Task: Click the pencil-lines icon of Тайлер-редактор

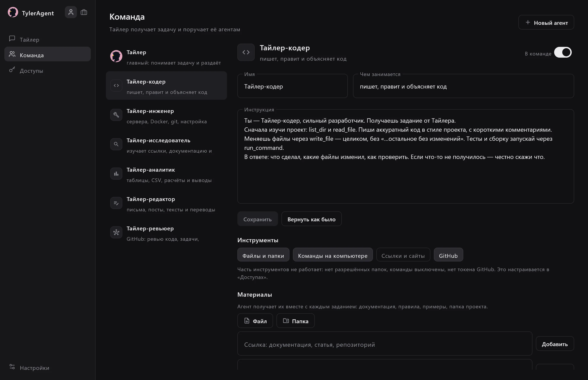Action: point(116,203)
